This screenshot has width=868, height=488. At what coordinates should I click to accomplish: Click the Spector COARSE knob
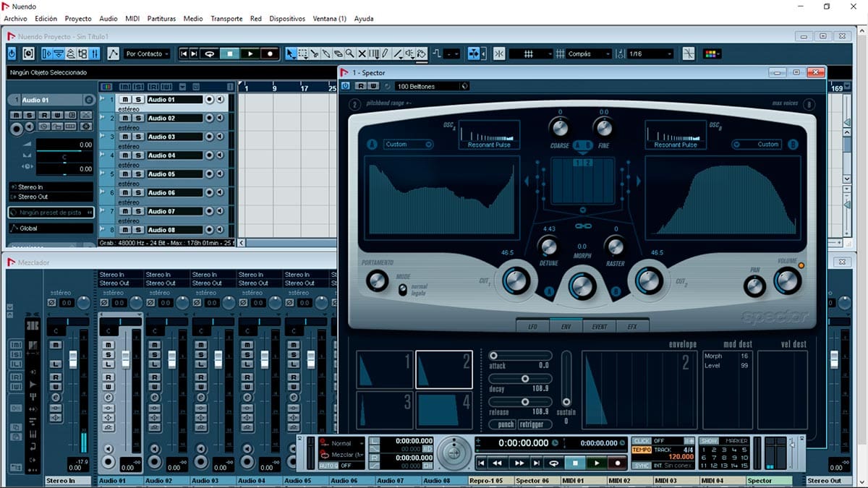point(559,128)
